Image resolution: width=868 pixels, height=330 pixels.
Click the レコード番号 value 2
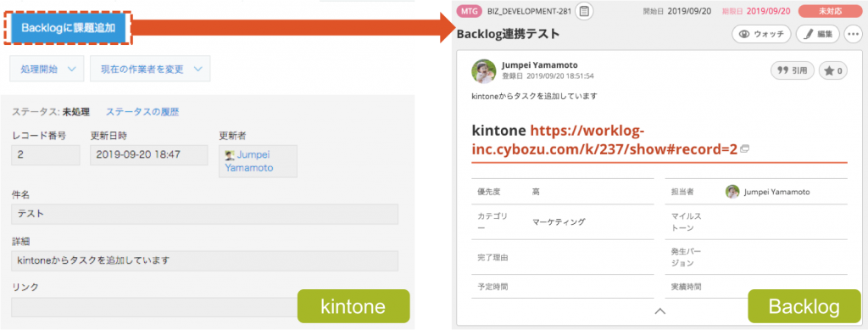coord(46,155)
